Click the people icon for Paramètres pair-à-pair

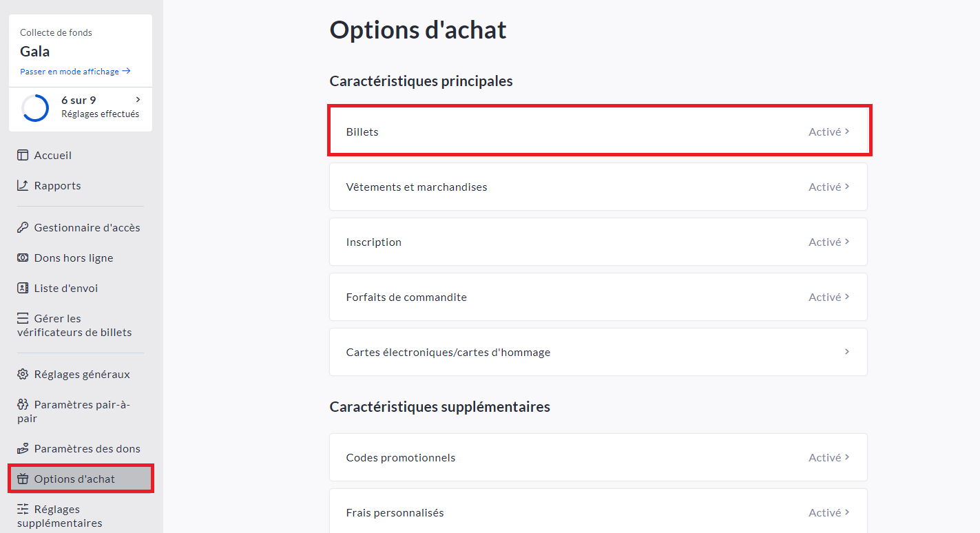23,404
